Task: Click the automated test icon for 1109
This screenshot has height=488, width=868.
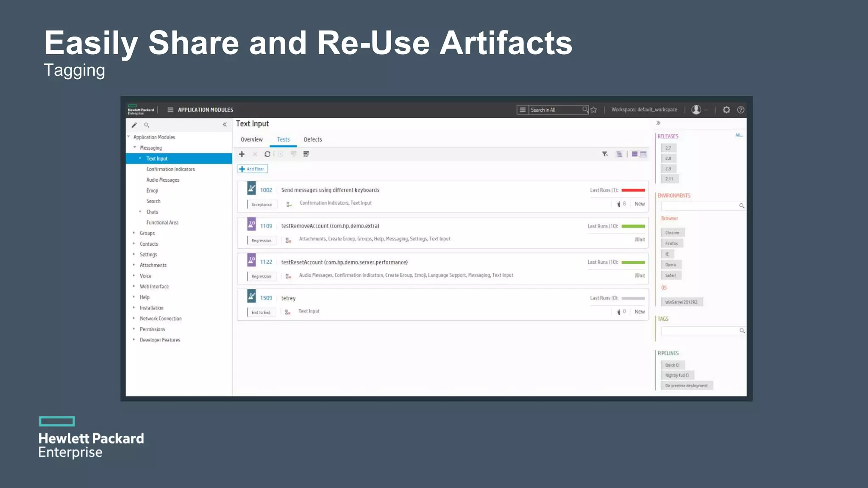Action: (x=252, y=224)
